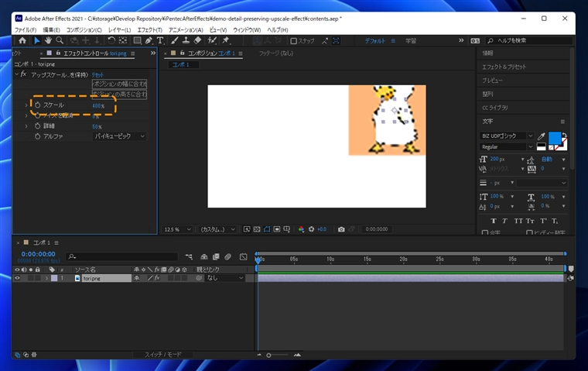588x371 pixels.
Task: Enable the Snap checkbox in toolbar
Action: tap(294, 41)
